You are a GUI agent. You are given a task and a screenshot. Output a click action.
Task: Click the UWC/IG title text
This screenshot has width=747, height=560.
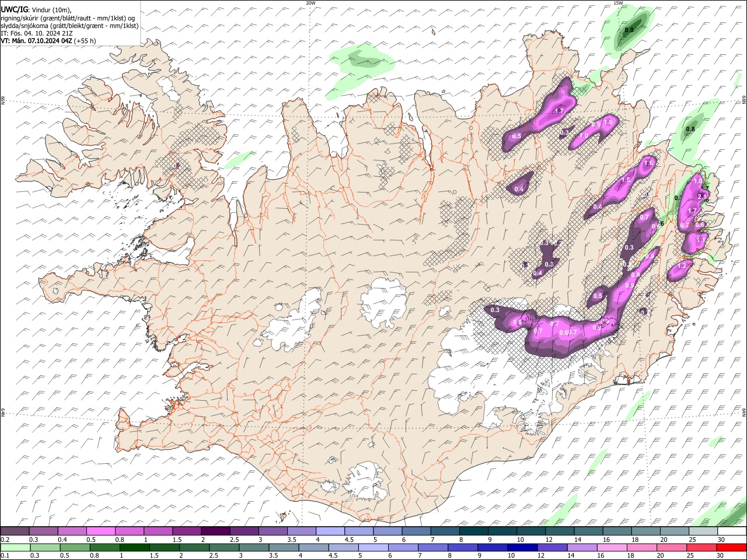[14, 9]
